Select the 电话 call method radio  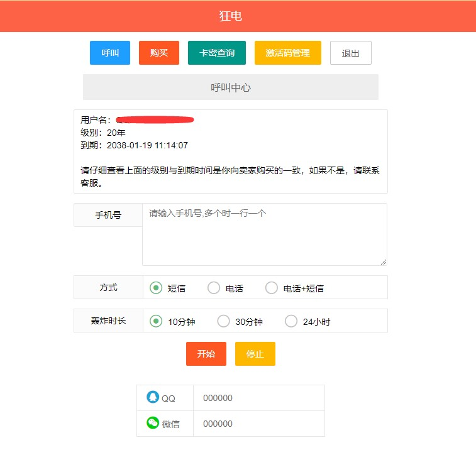tap(214, 288)
